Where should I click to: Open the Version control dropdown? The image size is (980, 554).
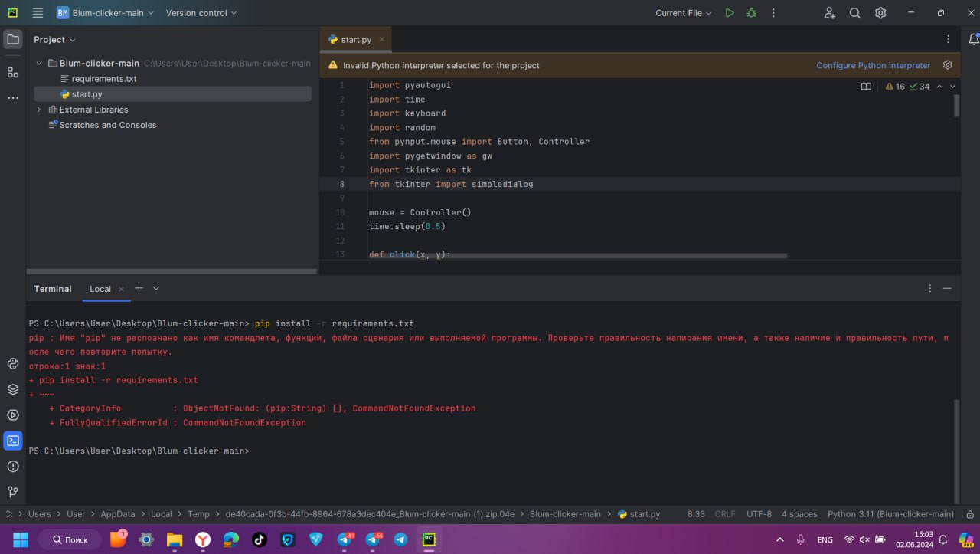pyautogui.click(x=201, y=13)
